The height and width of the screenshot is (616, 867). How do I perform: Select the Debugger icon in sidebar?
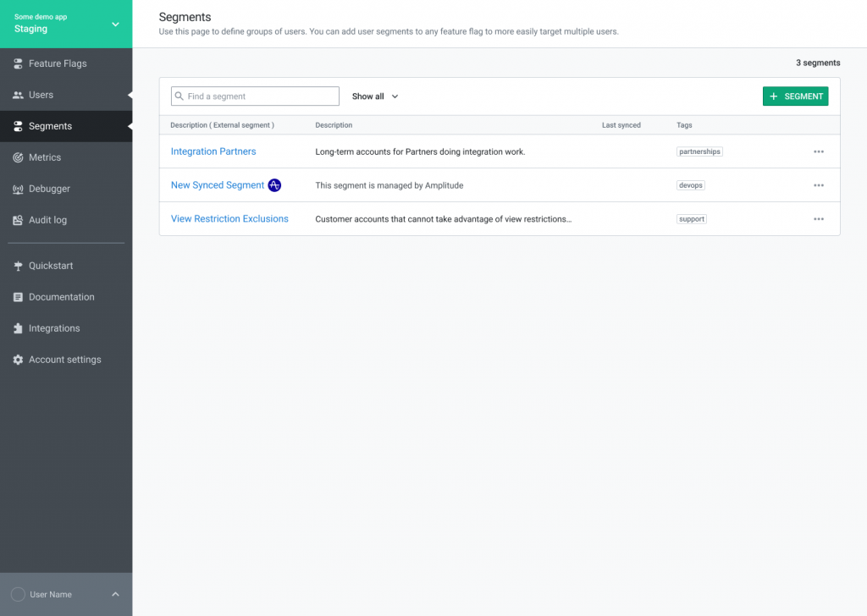coord(17,188)
